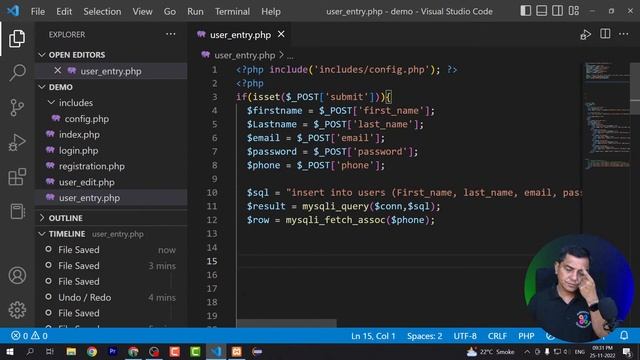The image size is (640, 360).
Task: Toggle the bottom panel layout icon
Action: [x=542, y=11]
